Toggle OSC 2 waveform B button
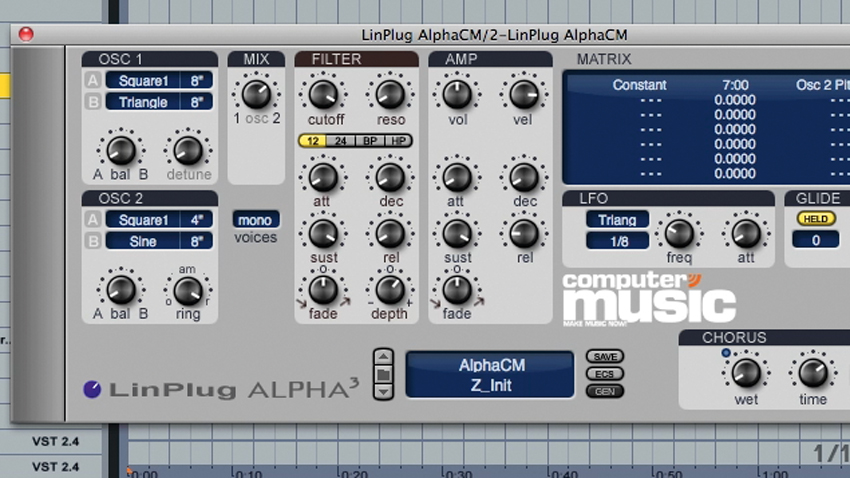Image resolution: width=850 pixels, height=478 pixels. point(93,242)
